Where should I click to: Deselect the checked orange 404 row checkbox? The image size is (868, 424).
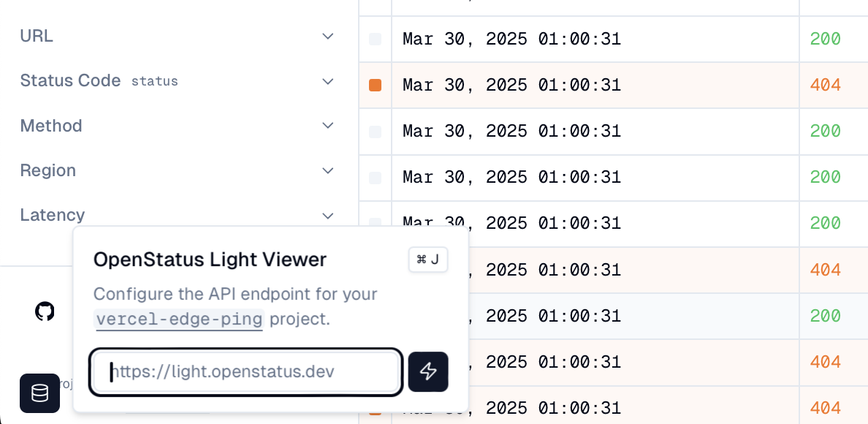(x=375, y=85)
